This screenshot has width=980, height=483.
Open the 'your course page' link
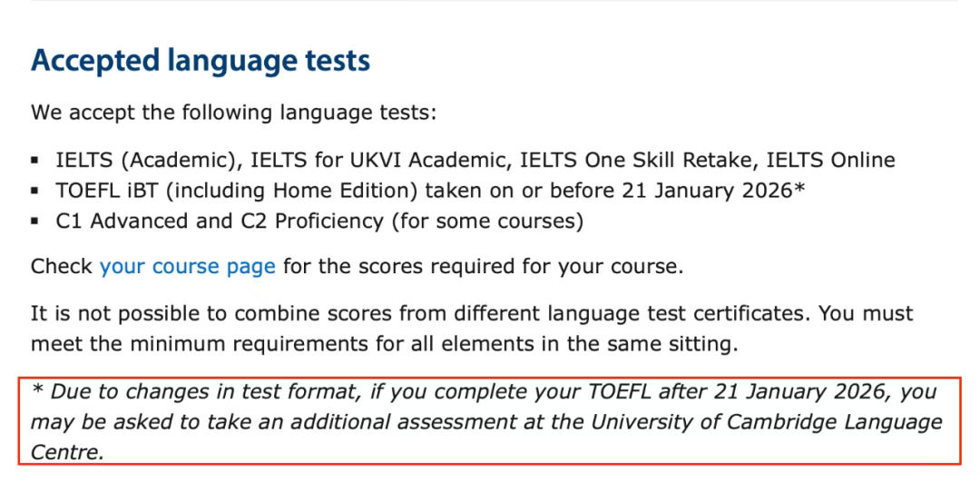pyautogui.click(x=187, y=268)
